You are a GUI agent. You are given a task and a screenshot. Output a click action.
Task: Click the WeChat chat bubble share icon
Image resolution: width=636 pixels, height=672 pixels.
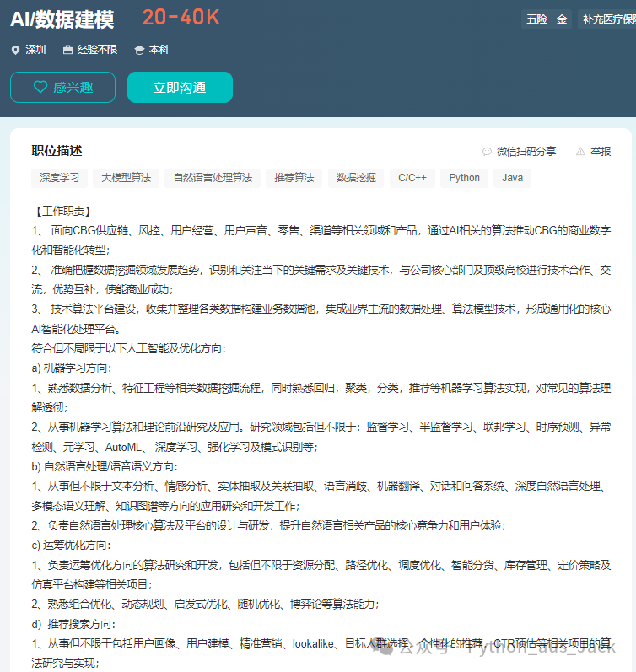pos(487,151)
